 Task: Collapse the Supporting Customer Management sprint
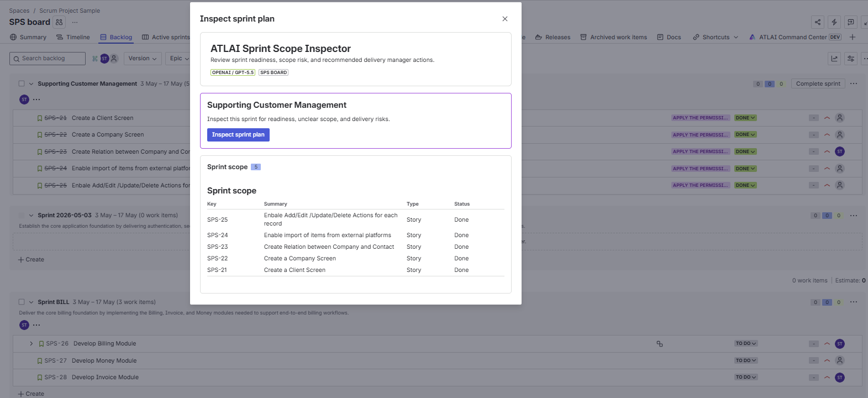point(31,84)
